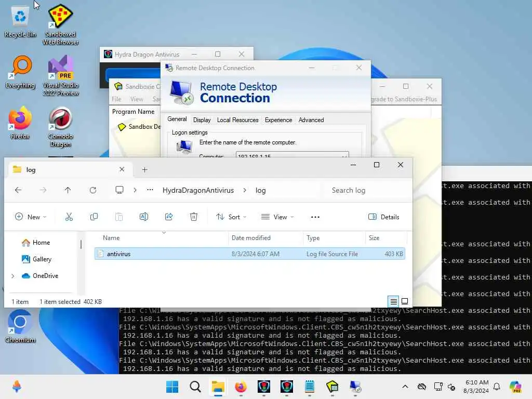Select the antivirus log file
Image resolution: width=532 pixels, height=399 pixels.
[x=250, y=254]
